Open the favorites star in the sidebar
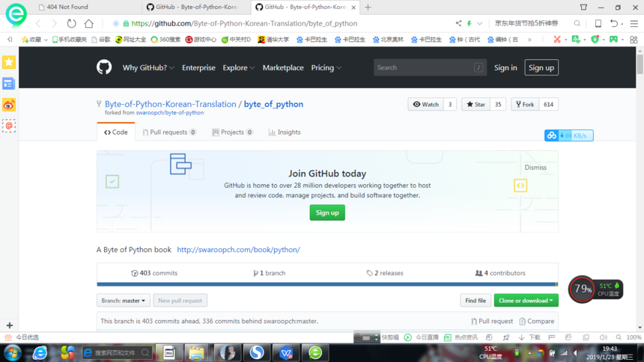The image size is (644, 362). (9, 62)
